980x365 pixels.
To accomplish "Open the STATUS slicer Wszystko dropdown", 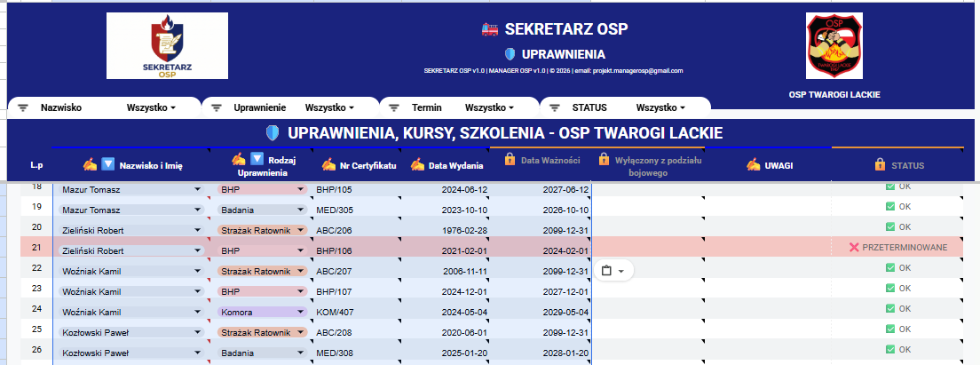I will (x=660, y=107).
